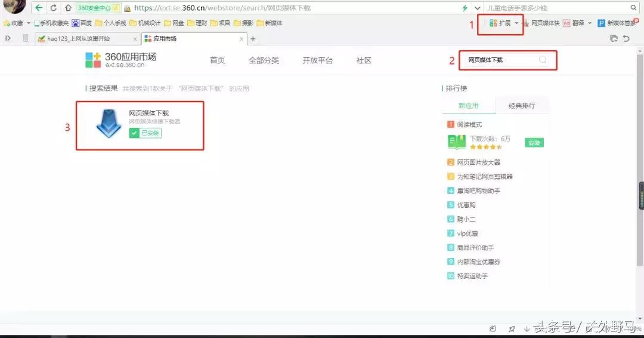Click the store search magnifier icon
Viewport: 644px width, 338px height.
pos(543,60)
